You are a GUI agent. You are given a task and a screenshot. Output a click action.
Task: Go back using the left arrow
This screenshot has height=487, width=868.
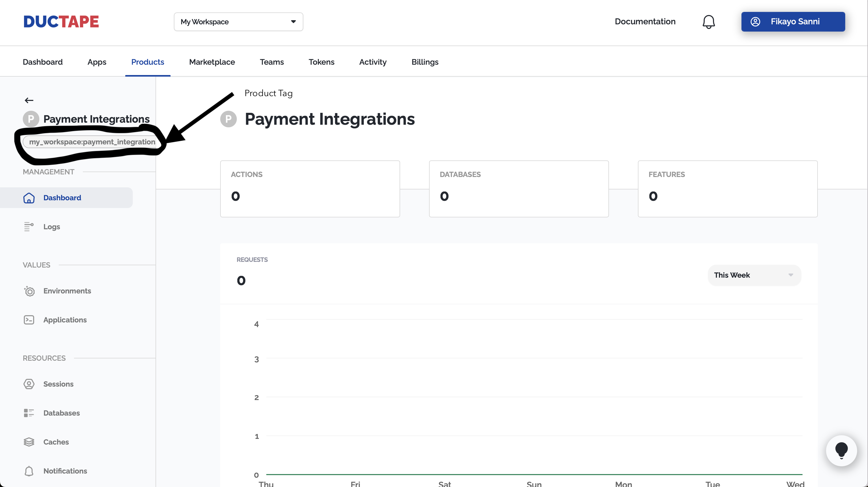click(29, 100)
